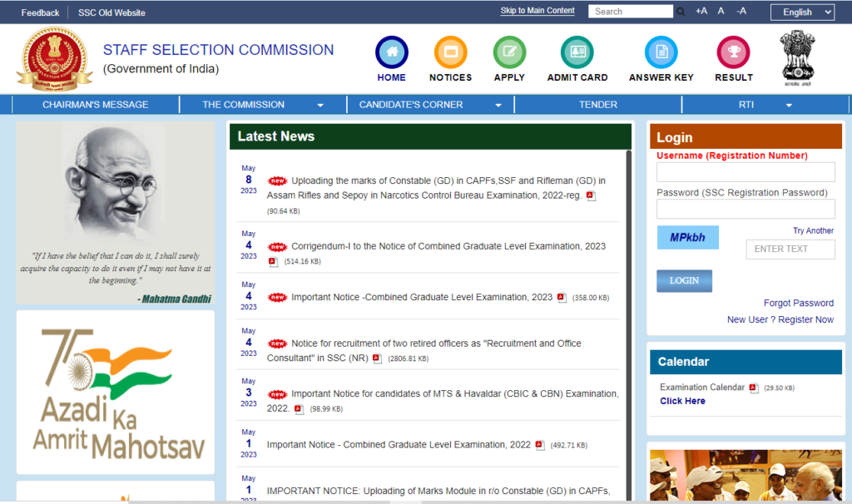Select the NOTICES icon
The height and width of the screenshot is (504, 852).
(x=450, y=52)
